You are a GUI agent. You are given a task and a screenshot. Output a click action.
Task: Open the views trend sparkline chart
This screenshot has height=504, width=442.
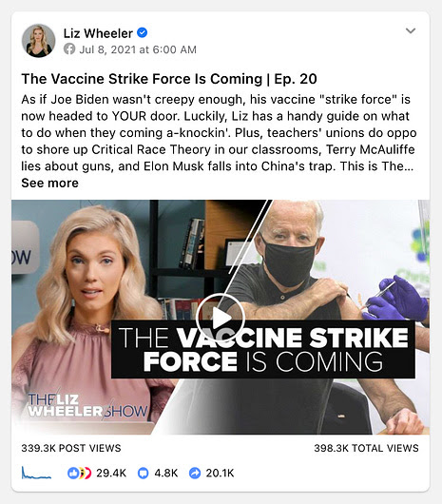[36, 473]
